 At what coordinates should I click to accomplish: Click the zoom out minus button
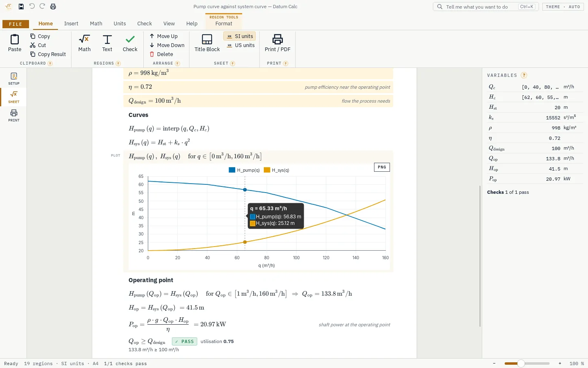(x=494, y=364)
